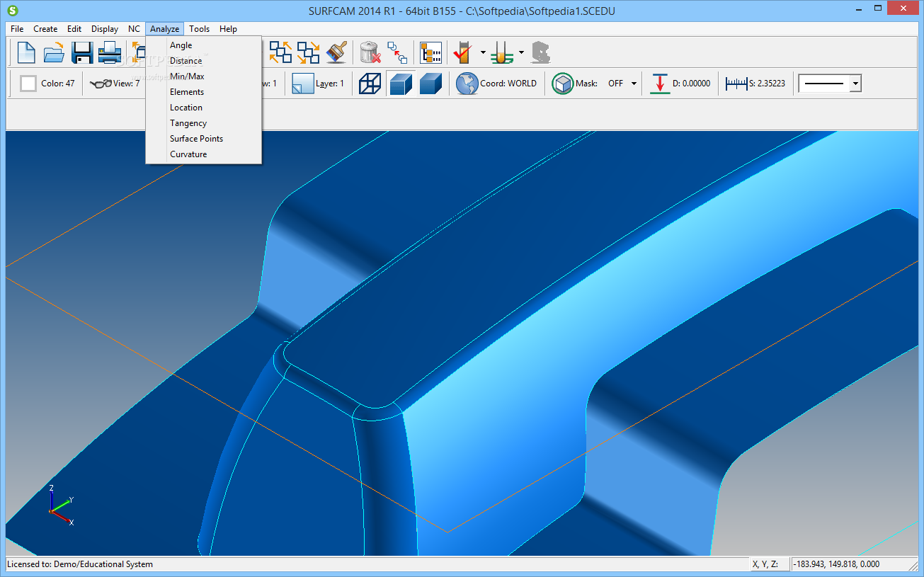Viewport: 924px width, 577px height.
Task: Expand the tool verify dropdown arrow
Action: click(483, 52)
